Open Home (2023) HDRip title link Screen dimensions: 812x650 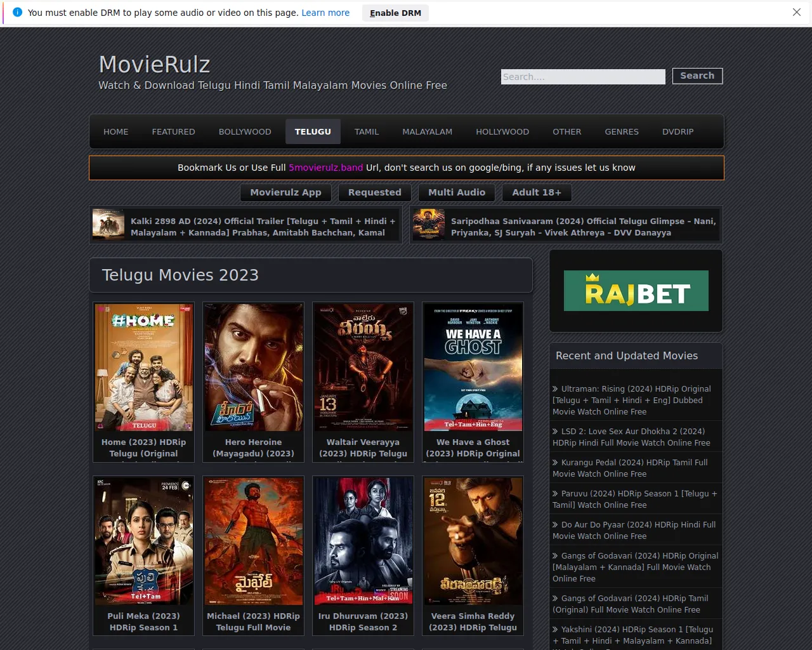pos(144,448)
